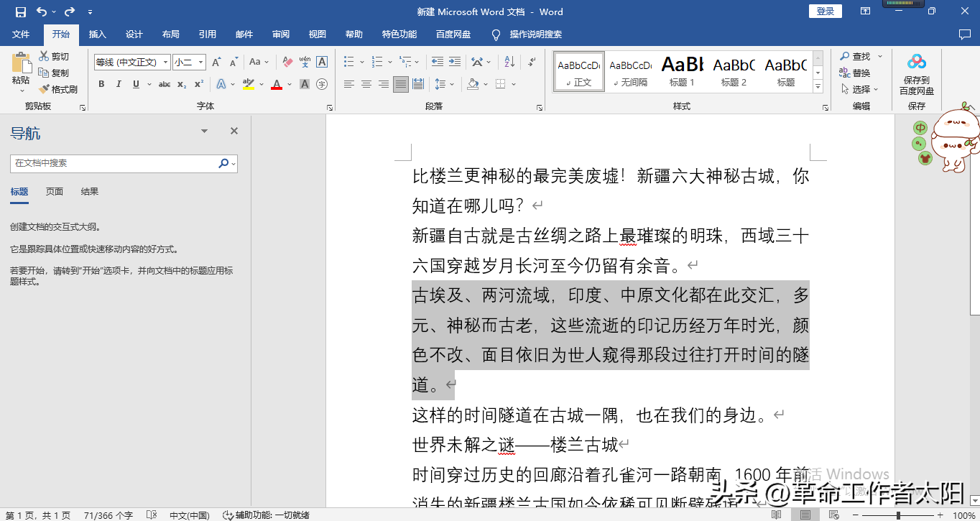Screen dimensions: 980x521
Task: Expand the change case Aa dropdown
Action: click(x=267, y=63)
